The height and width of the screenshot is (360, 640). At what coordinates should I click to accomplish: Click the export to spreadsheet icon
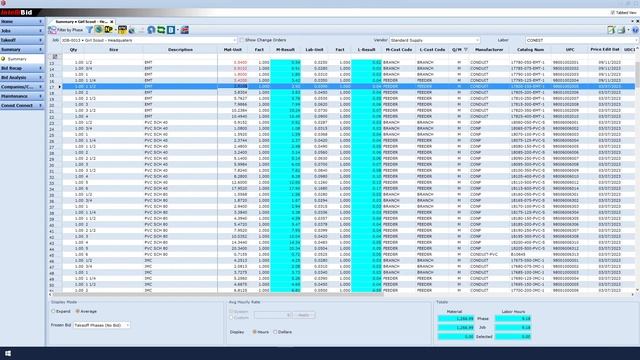[x=611, y=30]
